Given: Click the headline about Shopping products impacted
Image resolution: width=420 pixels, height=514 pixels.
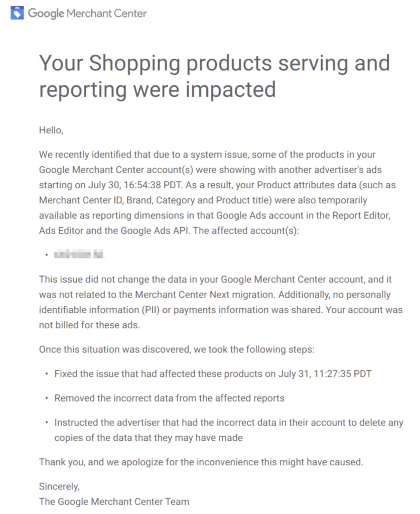Looking at the screenshot, I should (214, 76).
